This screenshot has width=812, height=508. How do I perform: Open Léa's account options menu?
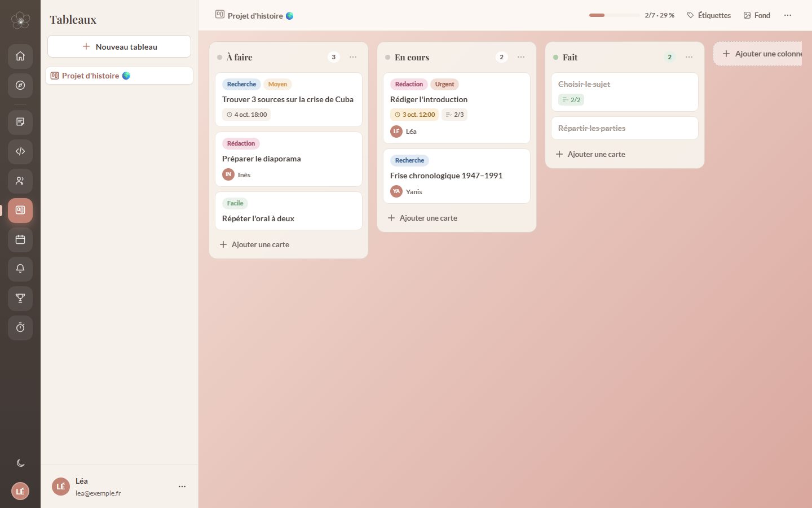point(182,486)
